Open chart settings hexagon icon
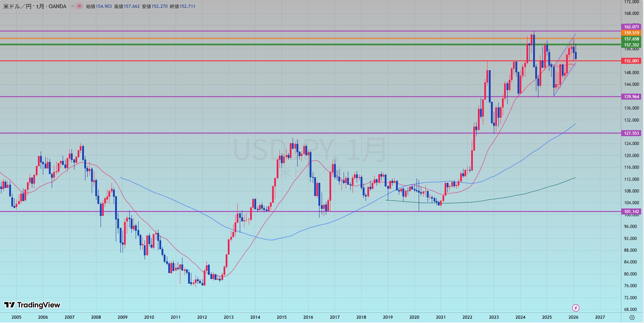The height and width of the screenshot is (323, 644). pos(632,317)
